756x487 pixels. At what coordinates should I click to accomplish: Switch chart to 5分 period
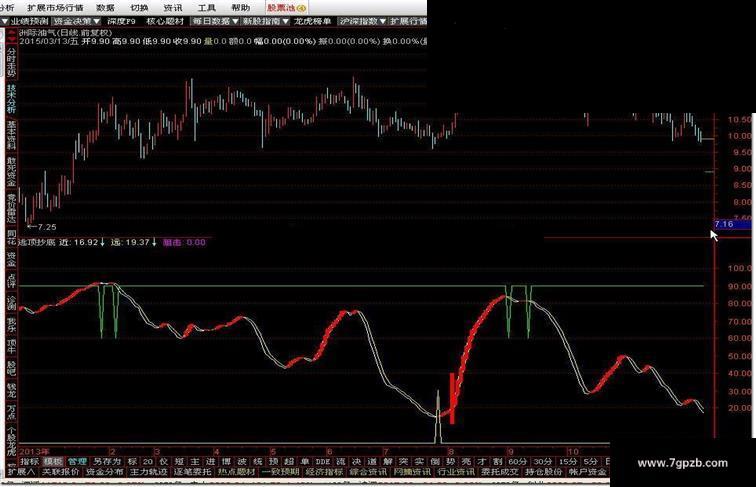pos(590,462)
